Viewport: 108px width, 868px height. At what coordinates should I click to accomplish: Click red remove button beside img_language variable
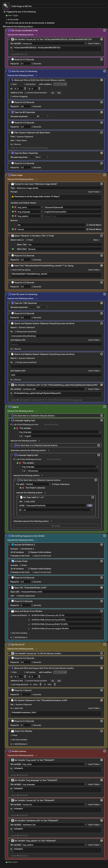pyautogui.click(x=15, y=212)
